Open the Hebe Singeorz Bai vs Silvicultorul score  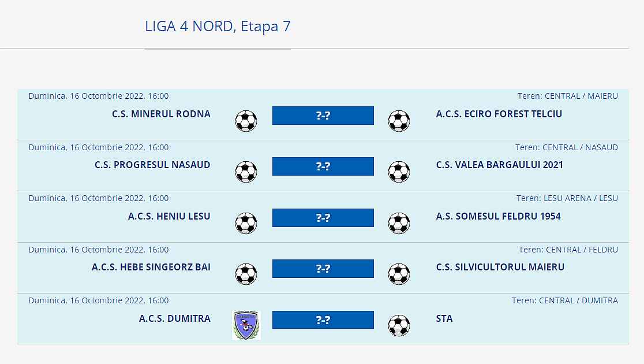[323, 269]
